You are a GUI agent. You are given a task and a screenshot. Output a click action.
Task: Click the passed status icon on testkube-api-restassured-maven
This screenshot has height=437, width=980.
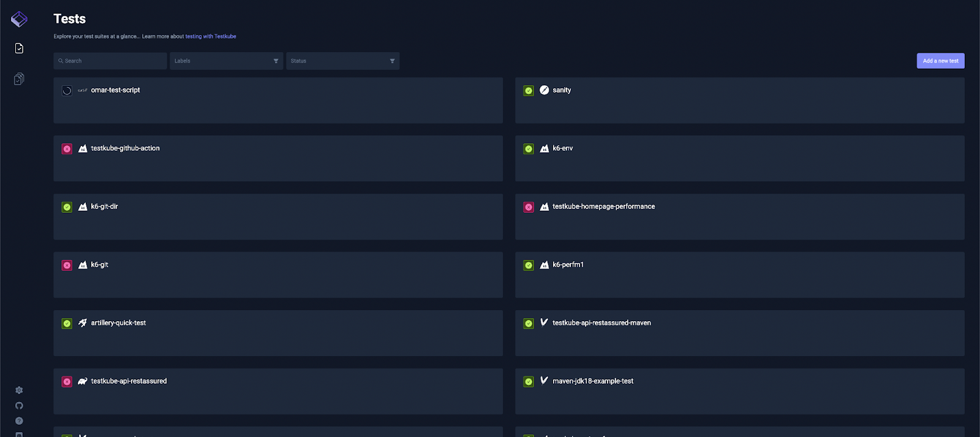(529, 323)
